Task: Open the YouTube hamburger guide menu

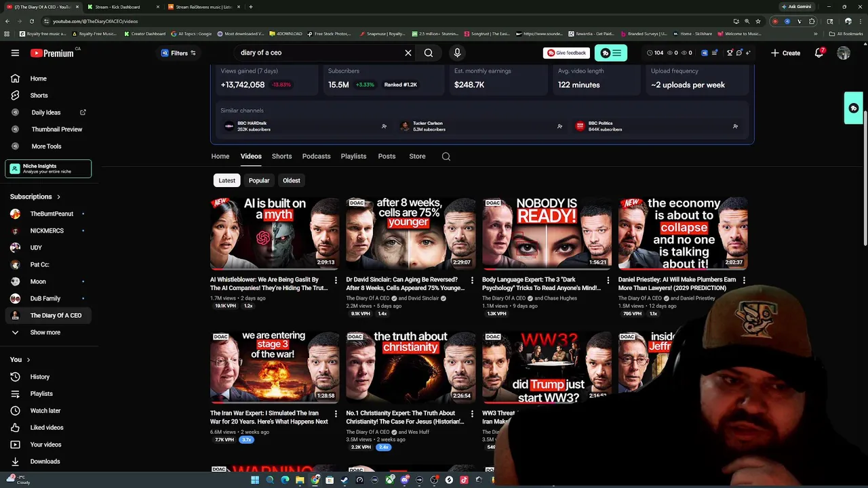Action: (15, 53)
